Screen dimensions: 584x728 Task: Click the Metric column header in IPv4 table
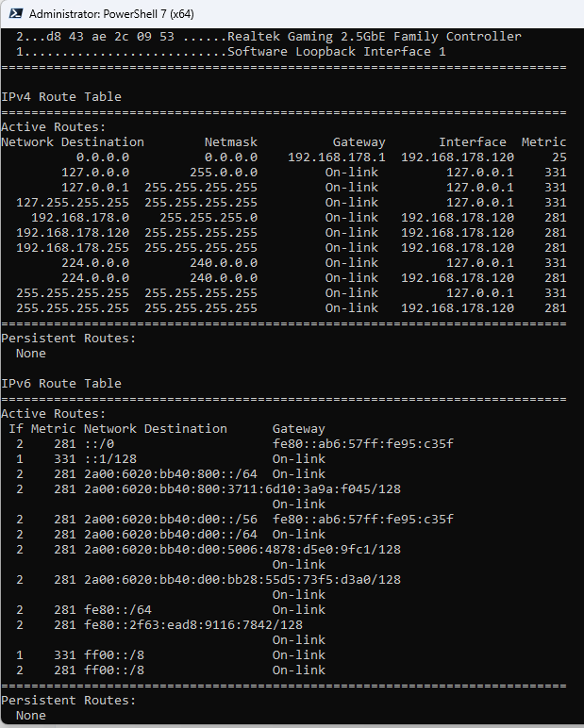[543, 142]
